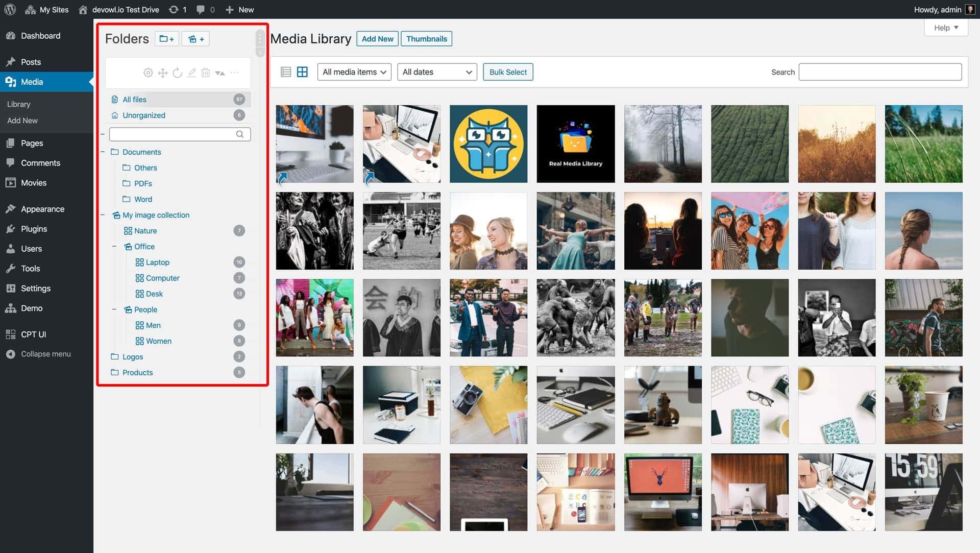Collapse the folder sidebar with arrow handle

(x=260, y=52)
